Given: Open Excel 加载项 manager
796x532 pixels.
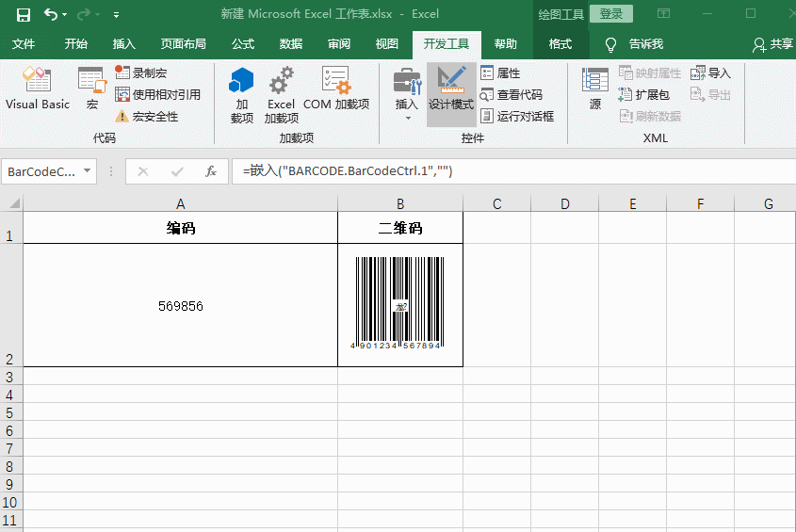Looking at the screenshot, I should click(282, 95).
